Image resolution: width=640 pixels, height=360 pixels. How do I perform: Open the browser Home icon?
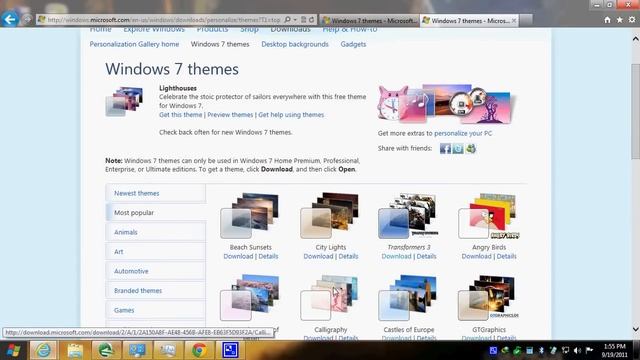pyautogui.click(x=607, y=20)
